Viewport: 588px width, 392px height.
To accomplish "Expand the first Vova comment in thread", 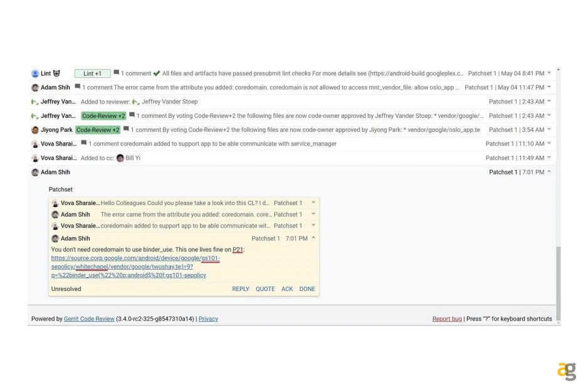I will tap(313, 203).
